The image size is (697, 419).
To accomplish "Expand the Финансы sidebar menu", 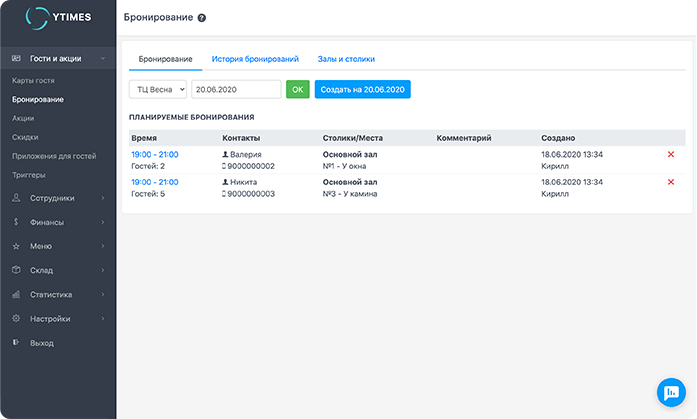I will 58,222.
